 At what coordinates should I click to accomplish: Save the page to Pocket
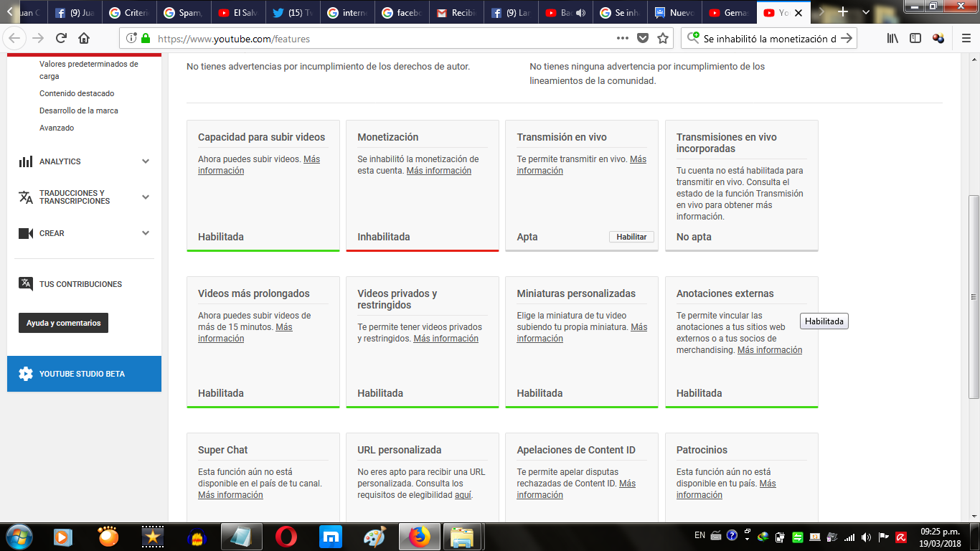(x=643, y=39)
